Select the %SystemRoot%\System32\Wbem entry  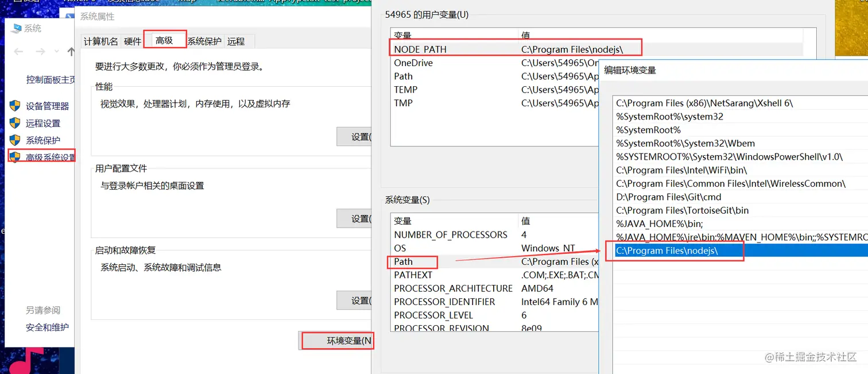[x=740, y=144]
